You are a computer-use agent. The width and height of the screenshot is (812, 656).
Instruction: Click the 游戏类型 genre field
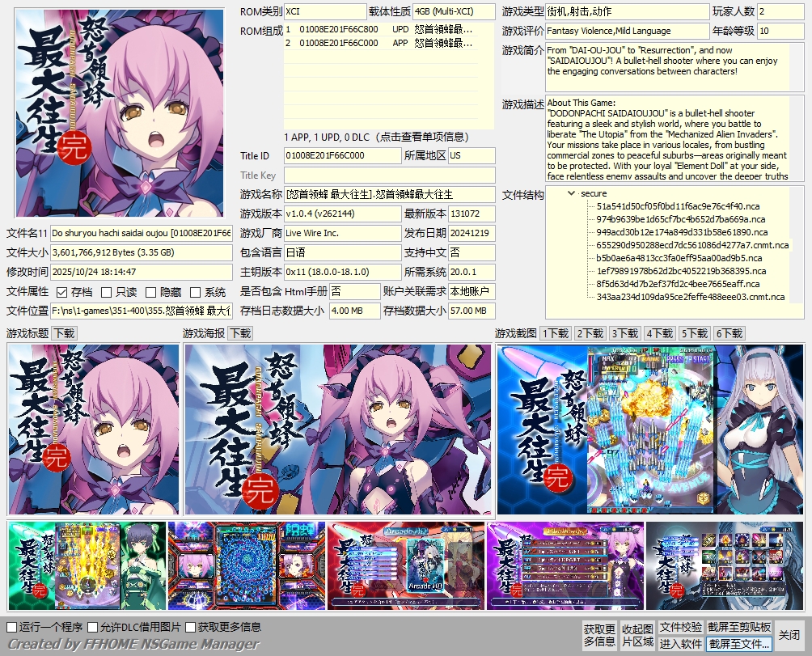pyautogui.click(x=628, y=11)
